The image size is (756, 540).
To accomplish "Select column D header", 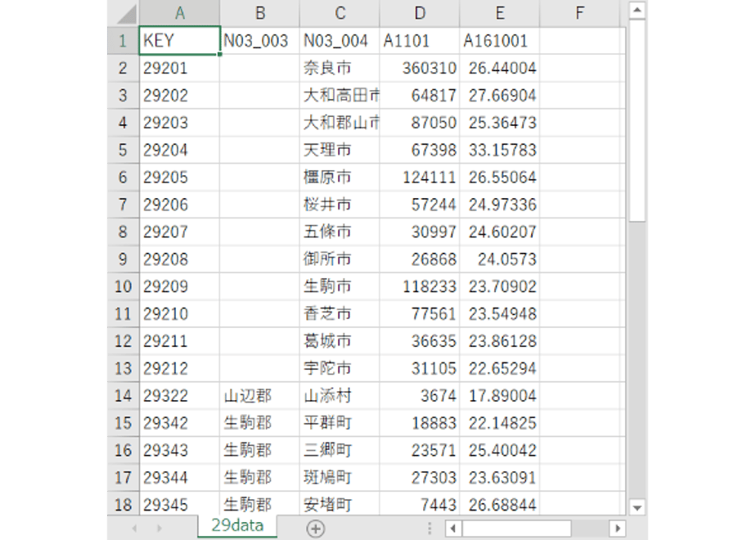I will [420, 13].
